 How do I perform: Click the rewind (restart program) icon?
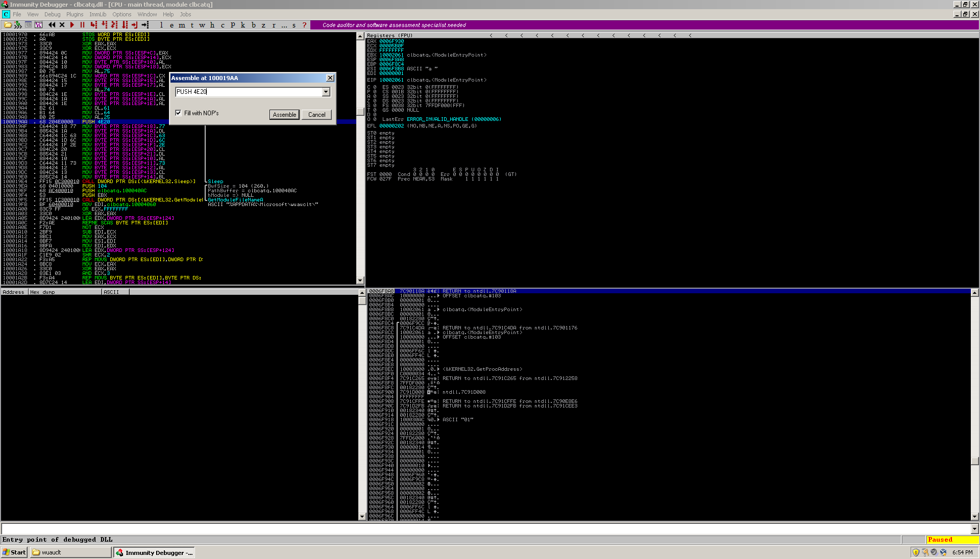[52, 25]
